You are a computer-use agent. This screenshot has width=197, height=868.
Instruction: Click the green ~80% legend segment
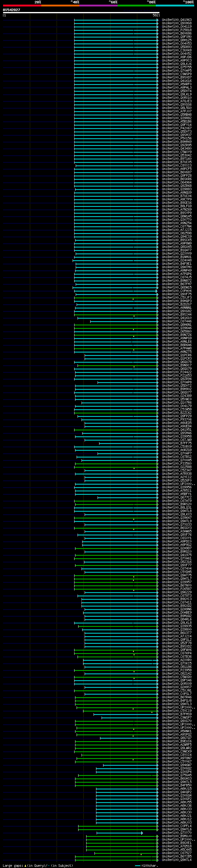pos(136,6)
